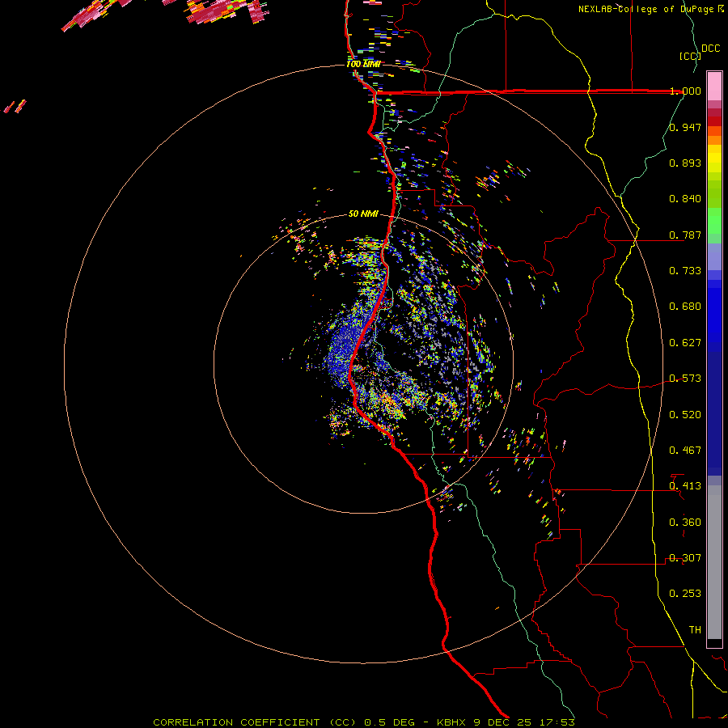Click the 0.520 scale label
This screenshot has width=728, height=728.
685,415
